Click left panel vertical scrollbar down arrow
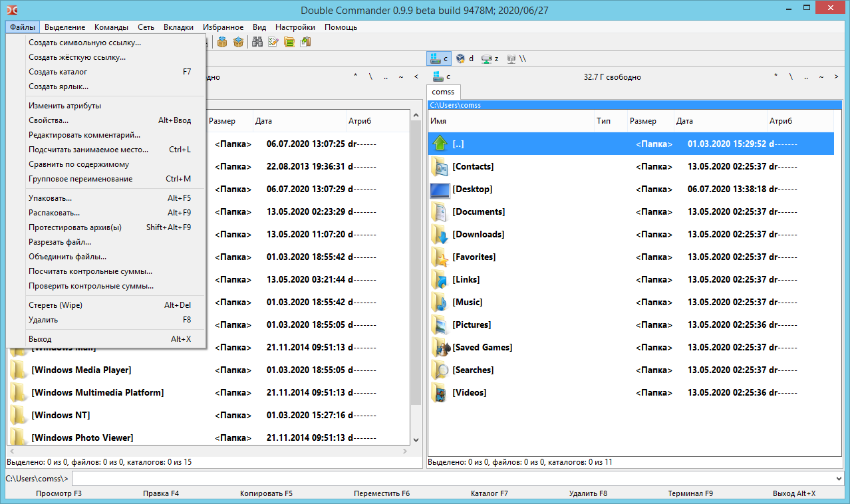 pyautogui.click(x=416, y=440)
